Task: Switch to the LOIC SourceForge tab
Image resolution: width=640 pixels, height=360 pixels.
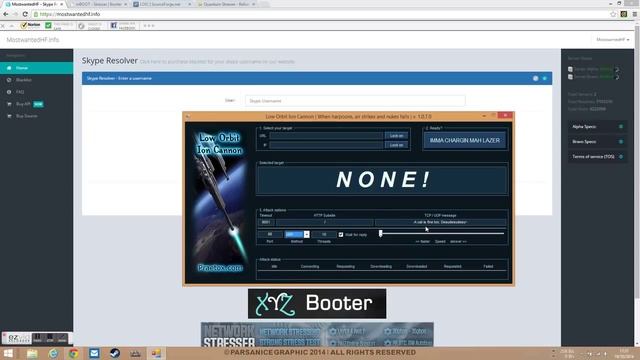Action: (x=161, y=4)
